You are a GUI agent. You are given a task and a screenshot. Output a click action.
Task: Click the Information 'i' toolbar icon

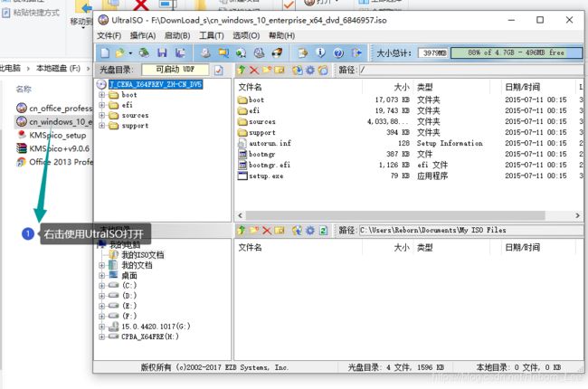click(320, 52)
